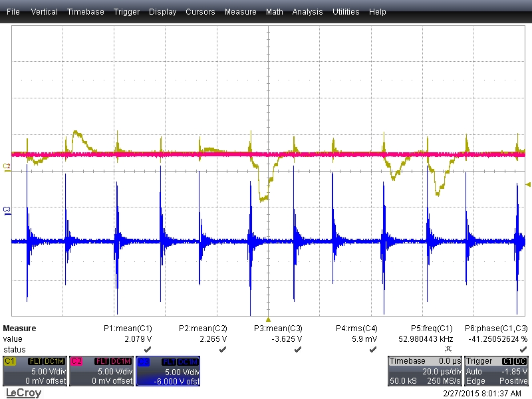The height and width of the screenshot is (399, 532).
Task: Click the -3.625 V measurement value
Action: [x=287, y=339]
